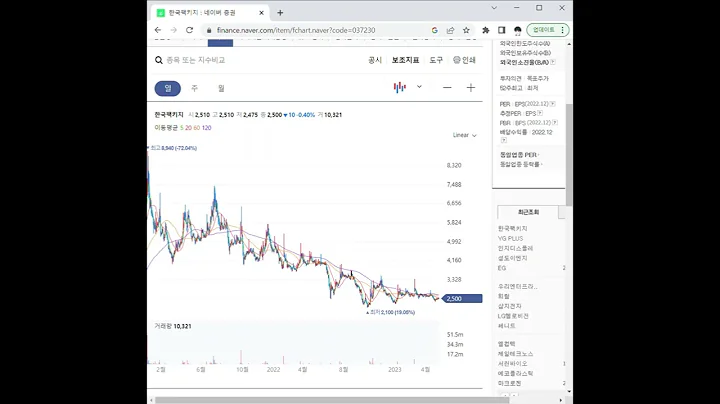Click the vertical page scrollbar

click(569, 155)
